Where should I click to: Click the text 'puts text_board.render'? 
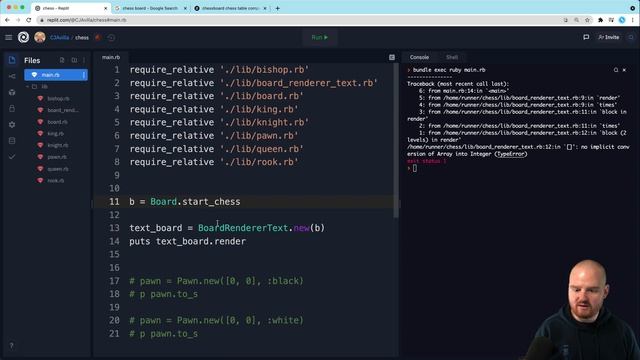coord(187,241)
